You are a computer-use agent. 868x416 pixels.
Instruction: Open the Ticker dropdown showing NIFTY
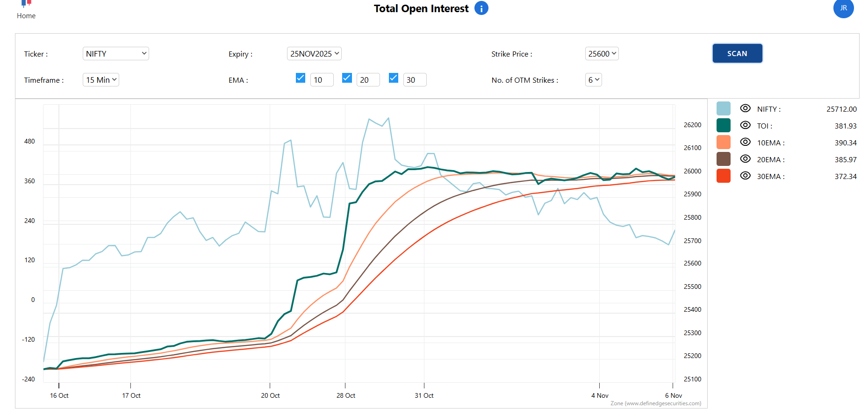point(115,54)
